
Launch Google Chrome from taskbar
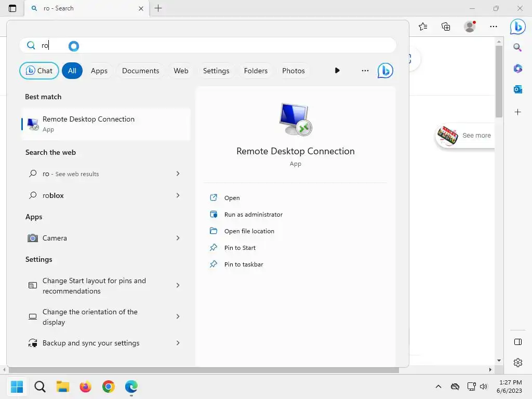click(109, 387)
